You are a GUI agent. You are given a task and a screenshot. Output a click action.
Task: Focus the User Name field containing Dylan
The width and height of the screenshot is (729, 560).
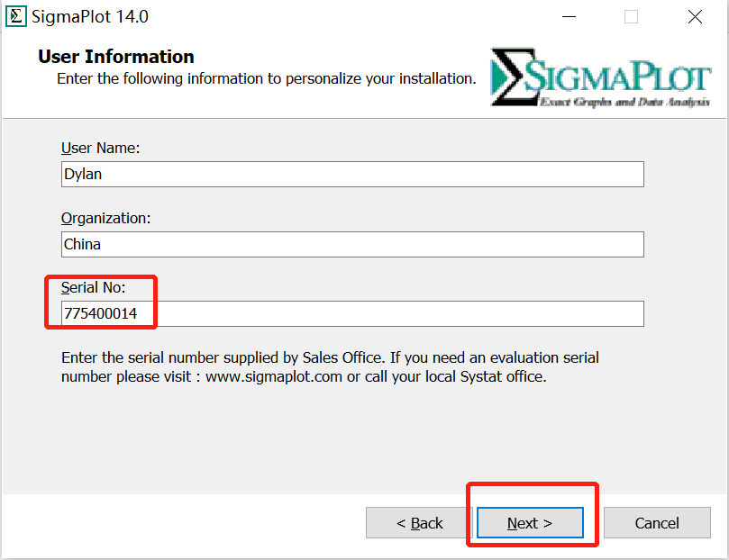[352, 174]
